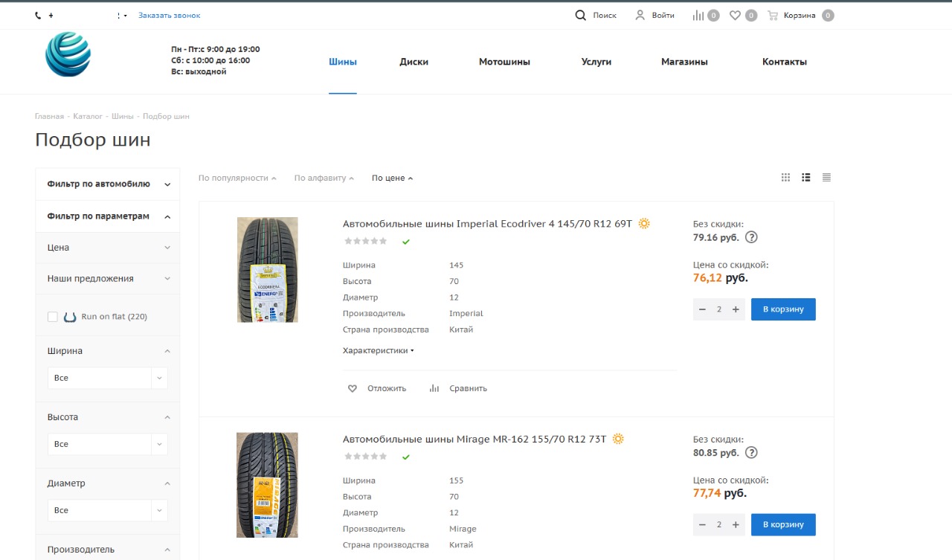This screenshot has height=560, width=952.
Task: Increase quantity for Imperial tire
Action: pos(736,309)
